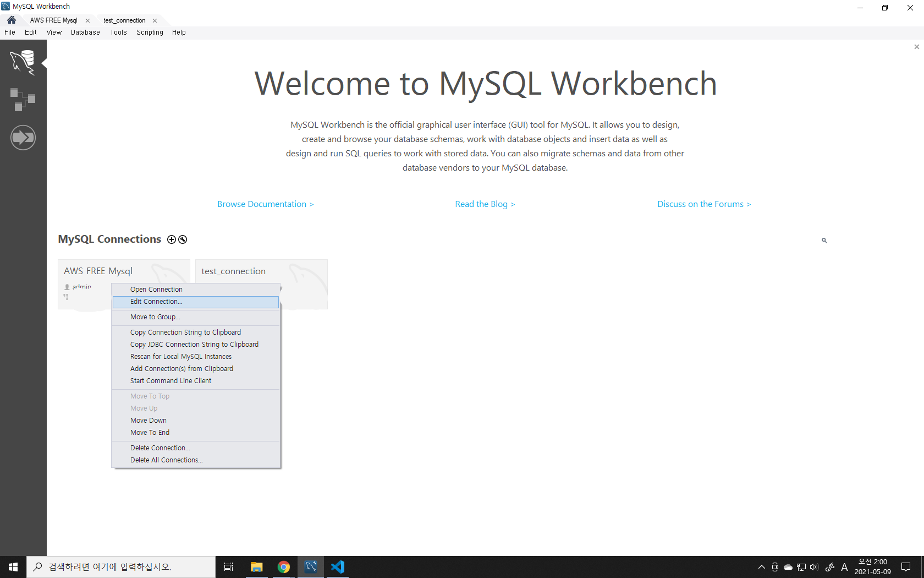Open the Migration wizard sidebar icon

point(23,137)
